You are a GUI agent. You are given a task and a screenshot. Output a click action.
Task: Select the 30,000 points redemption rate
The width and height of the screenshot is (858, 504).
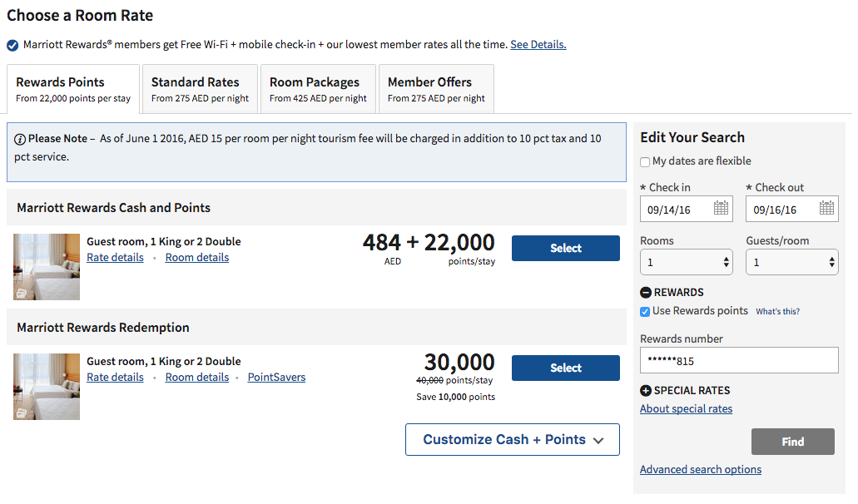566,368
